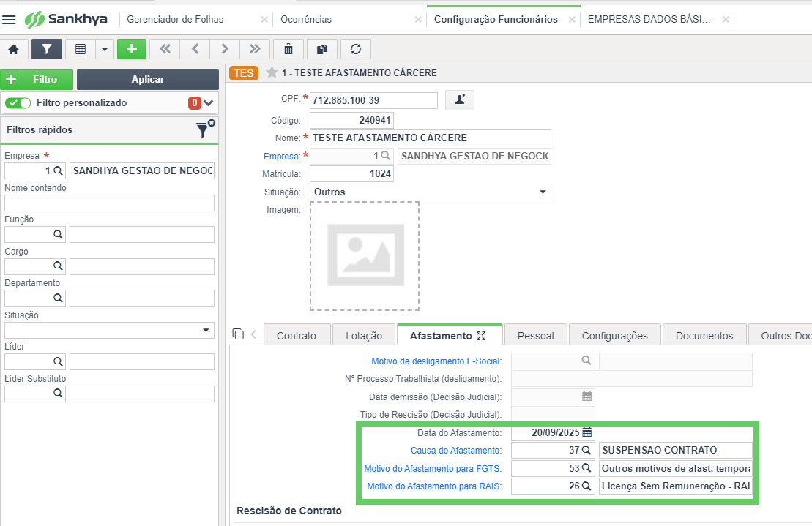Search Departamento lookup icon
This screenshot has width=812, height=526.
pos(58,298)
